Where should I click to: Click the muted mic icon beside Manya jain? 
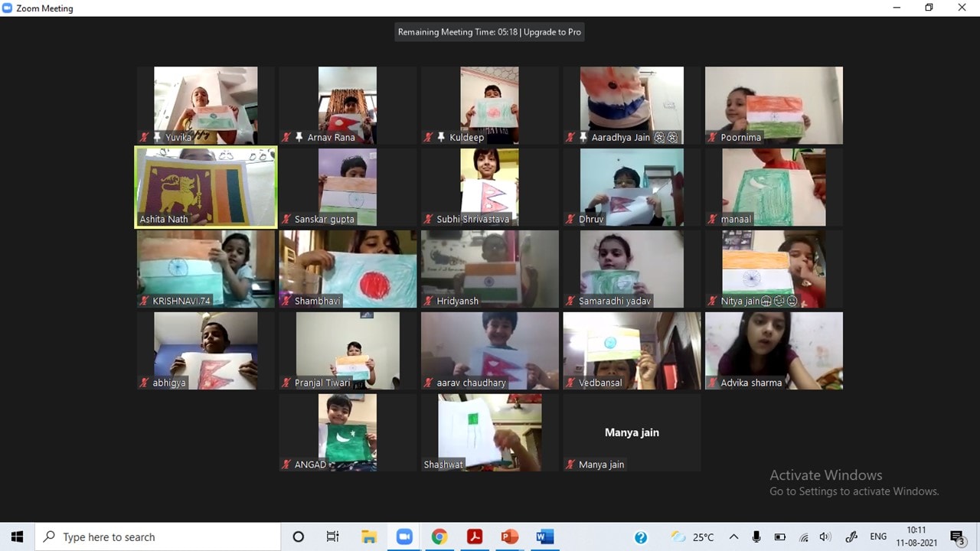pyautogui.click(x=570, y=465)
